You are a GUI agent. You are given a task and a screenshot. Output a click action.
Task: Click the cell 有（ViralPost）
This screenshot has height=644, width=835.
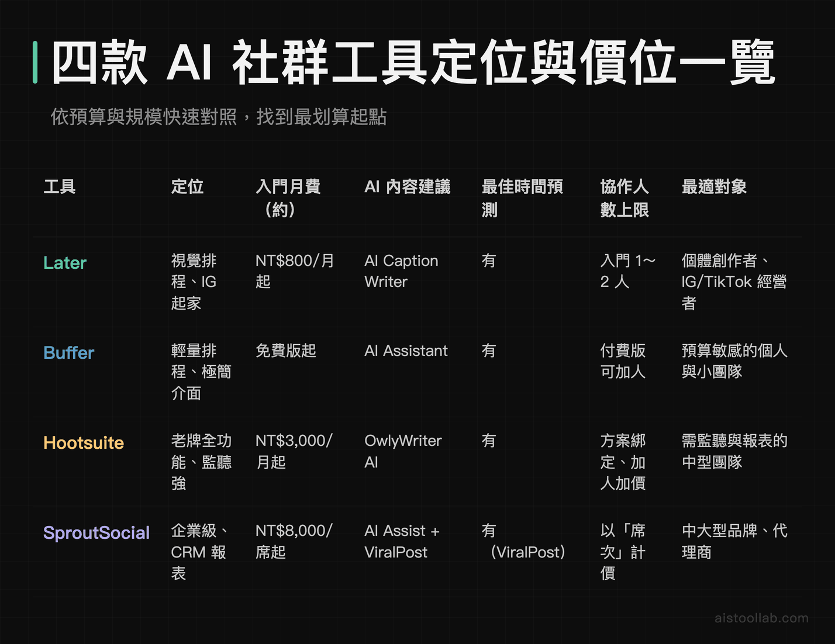point(524,541)
